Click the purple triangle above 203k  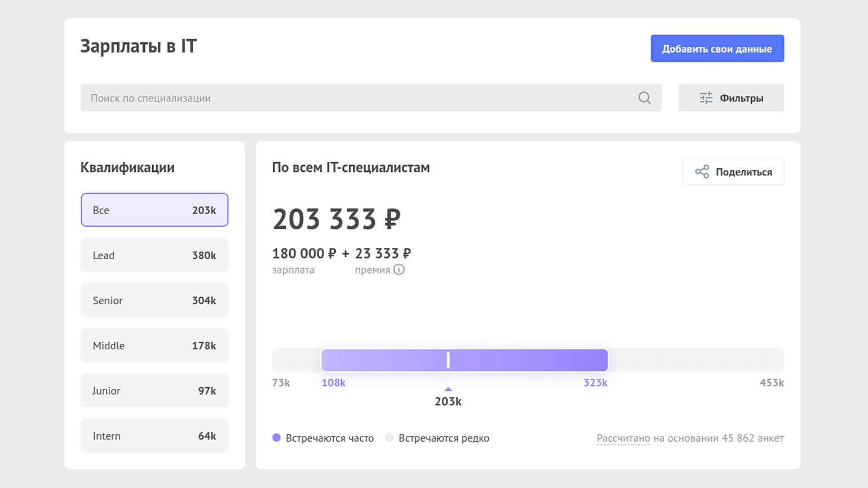click(448, 389)
